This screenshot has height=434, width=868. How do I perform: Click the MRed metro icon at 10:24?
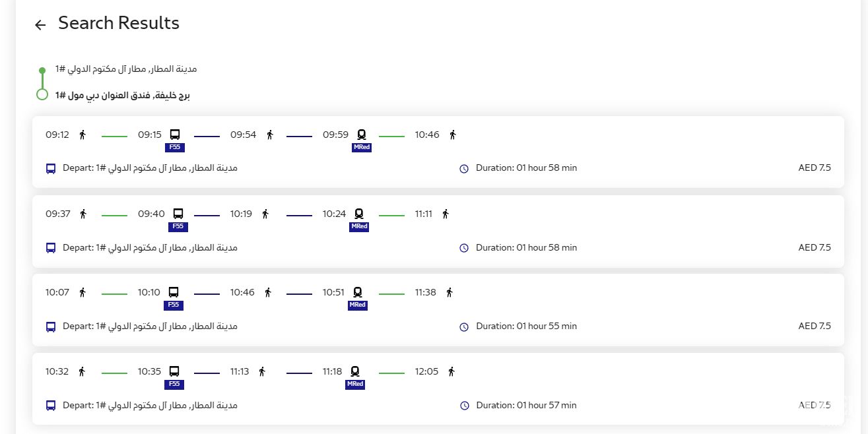tap(359, 214)
